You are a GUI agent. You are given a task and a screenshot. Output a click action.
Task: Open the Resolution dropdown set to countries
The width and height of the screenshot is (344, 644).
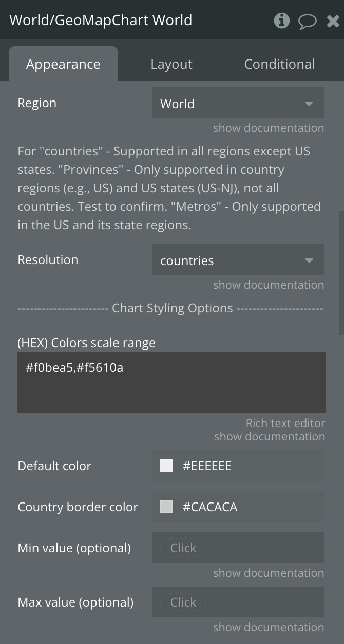238,260
